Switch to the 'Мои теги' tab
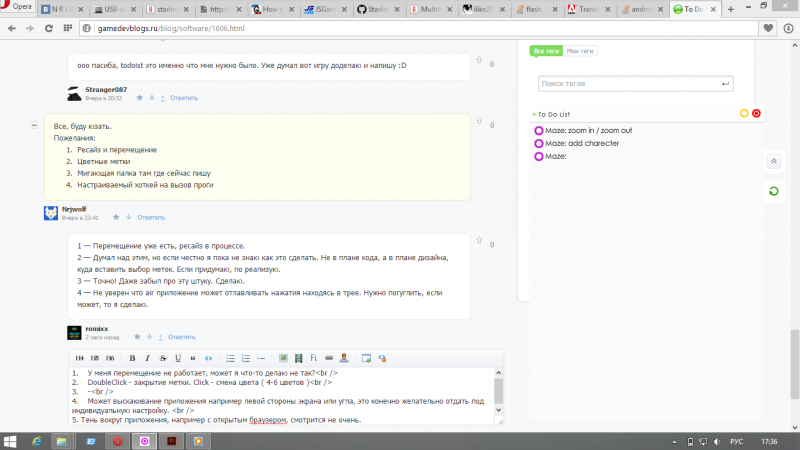800x450 pixels. (x=579, y=50)
